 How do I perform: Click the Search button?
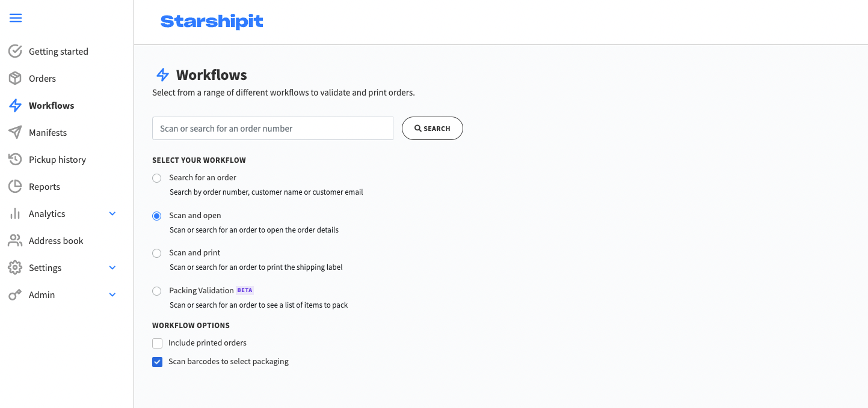432,129
